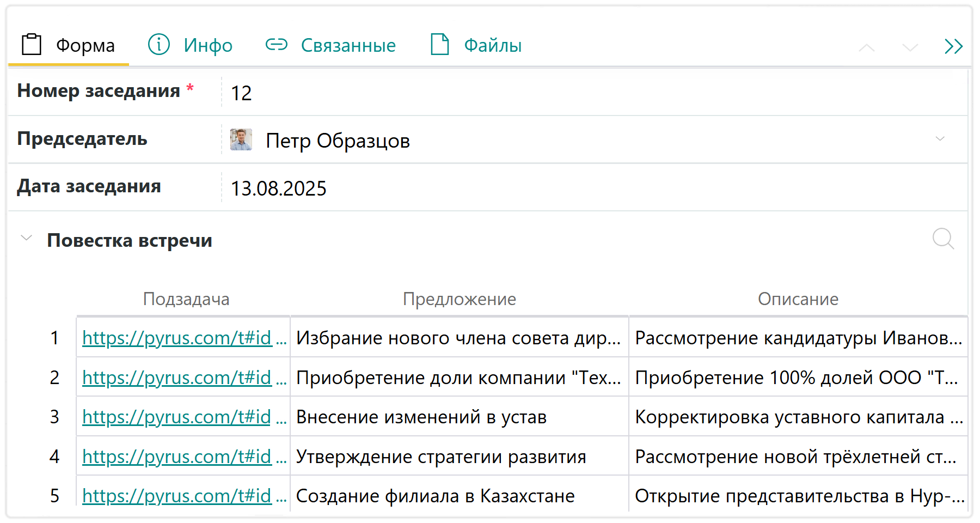Click the Описание column header
The image size is (980, 523).
pyautogui.click(x=798, y=299)
